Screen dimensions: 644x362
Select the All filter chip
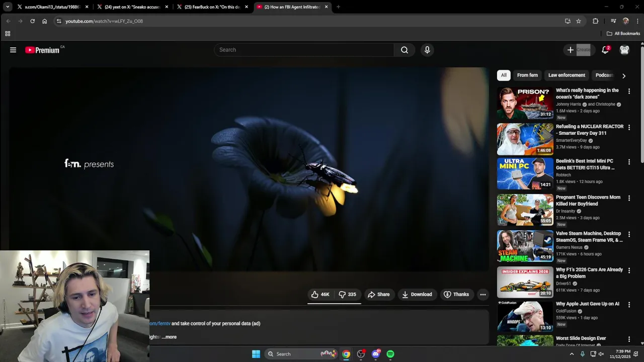pyautogui.click(x=504, y=75)
